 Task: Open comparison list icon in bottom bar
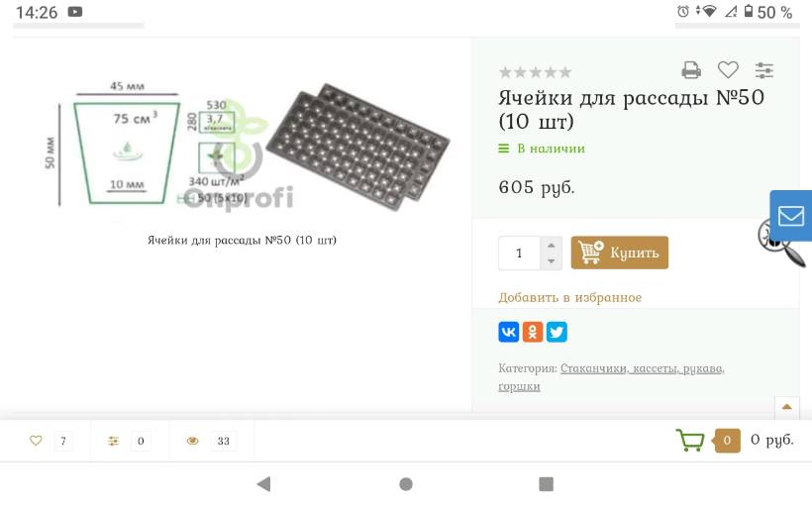tap(113, 442)
